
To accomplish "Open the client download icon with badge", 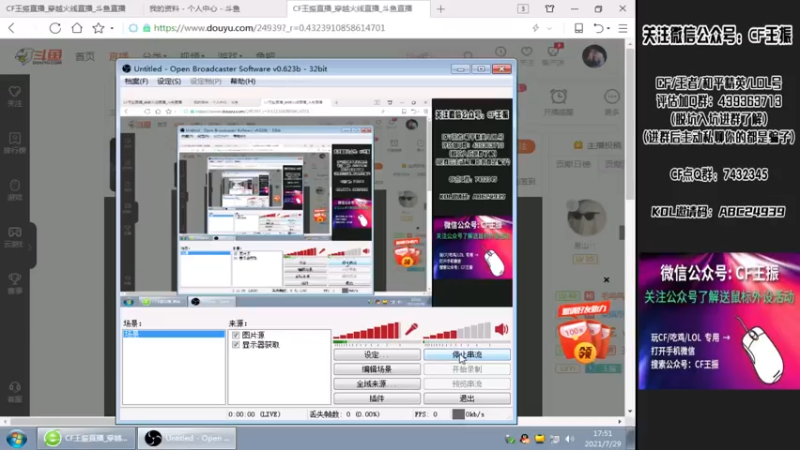I will click(x=553, y=52).
